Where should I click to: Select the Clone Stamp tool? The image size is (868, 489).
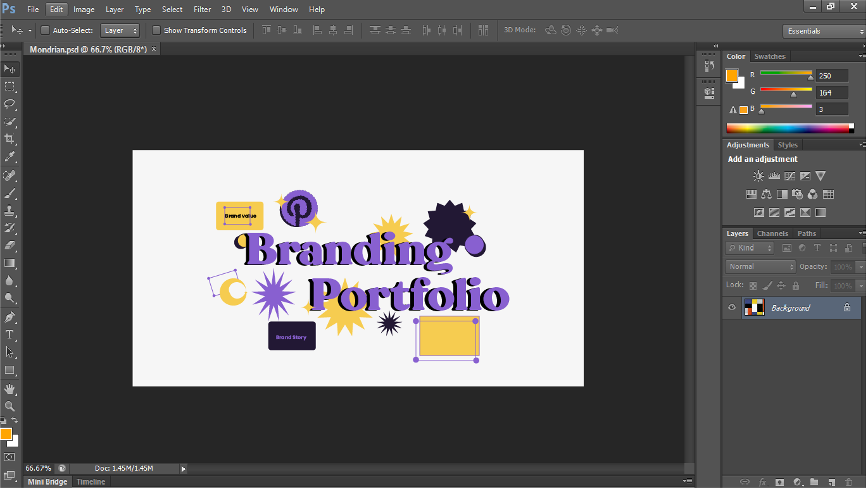9,211
